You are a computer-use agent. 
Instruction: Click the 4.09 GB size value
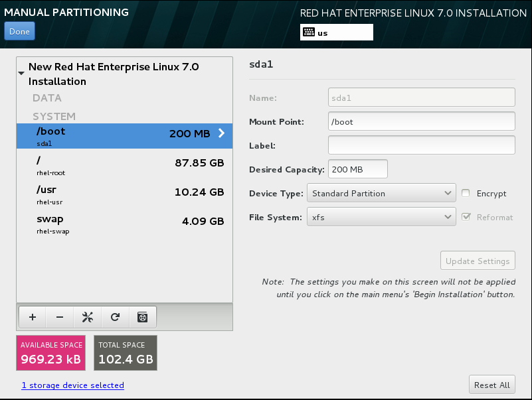coord(203,222)
